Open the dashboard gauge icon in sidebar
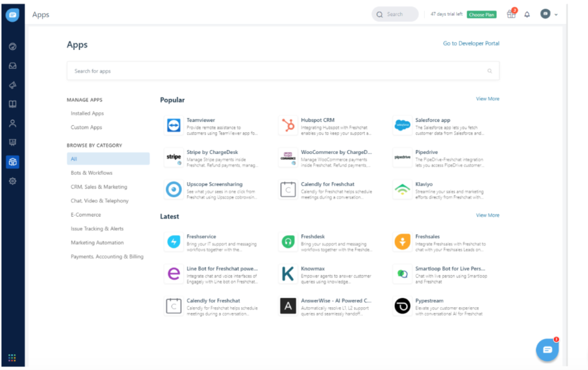 [13, 47]
